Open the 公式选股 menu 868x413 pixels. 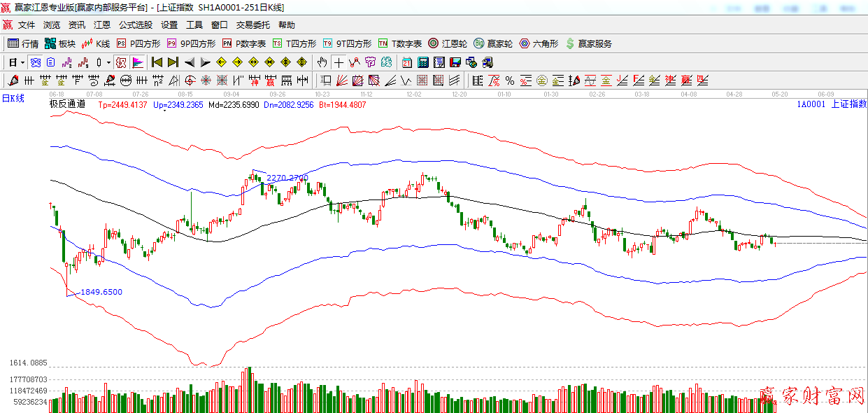tap(135, 25)
